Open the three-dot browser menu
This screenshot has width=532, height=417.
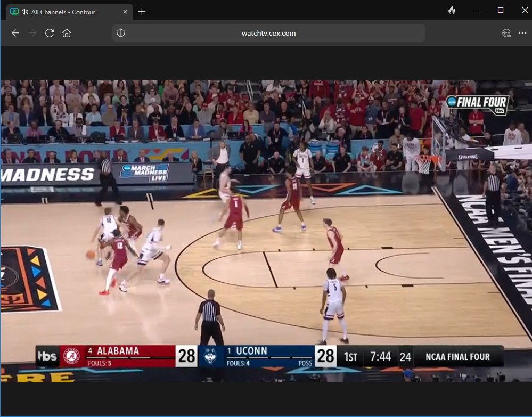pos(522,33)
